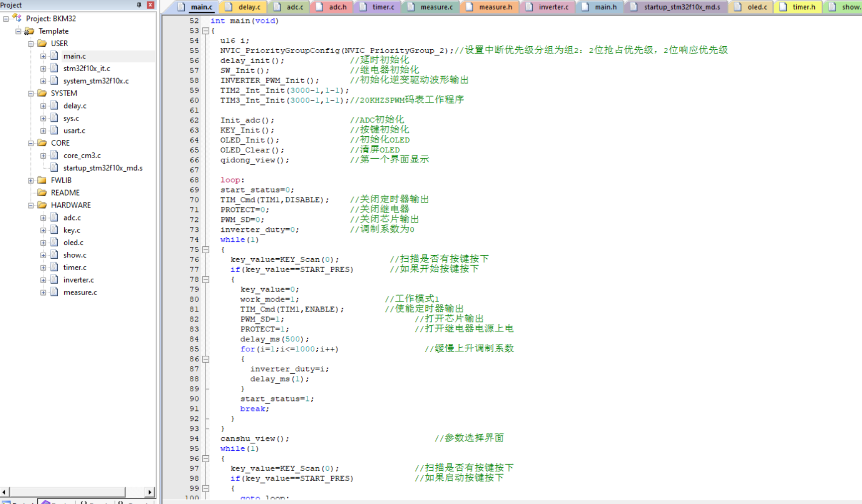The width and height of the screenshot is (862, 504).
Task: Collapse the SYSTEM group in project tree
Action: (x=31, y=94)
